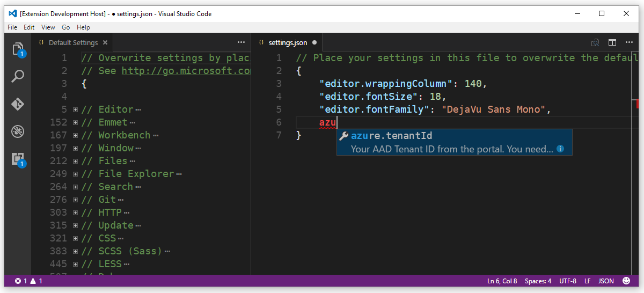Click the value 18 in settings.json
This screenshot has width=644, height=293.
click(435, 97)
